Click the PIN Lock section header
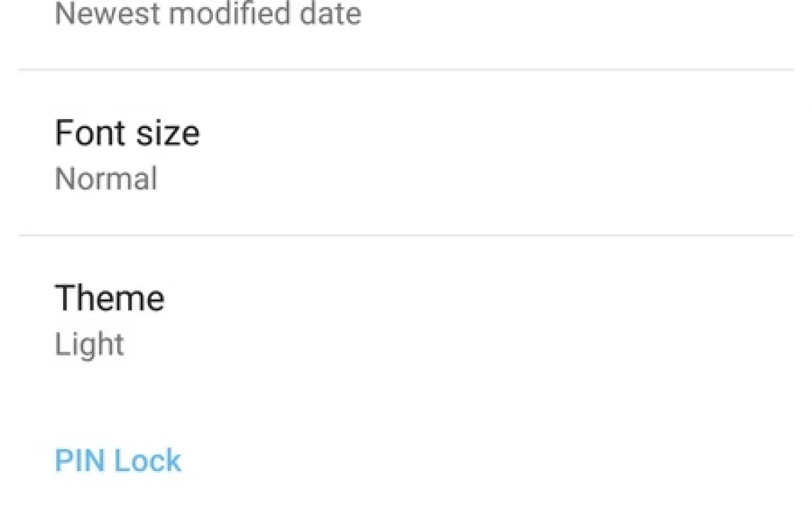The height and width of the screenshot is (507, 812). pyautogui.click(x=118, y=461)
